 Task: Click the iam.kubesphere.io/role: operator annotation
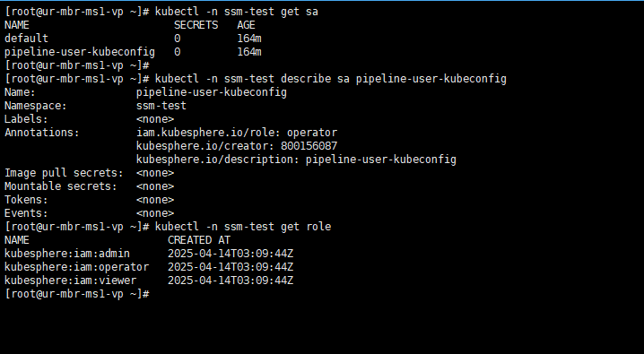click(237, 133)
